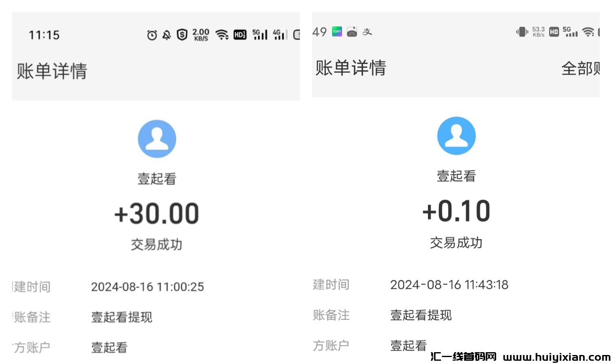Open the 壹起看 avatar above the +0.10 amount
This screenshot has width=612, height=364.
[x=456, y=136]
